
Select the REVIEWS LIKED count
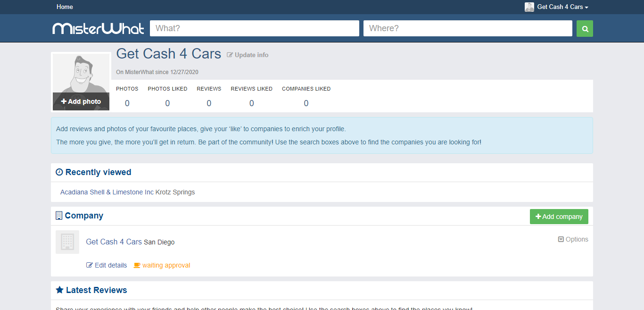[252, 103]
